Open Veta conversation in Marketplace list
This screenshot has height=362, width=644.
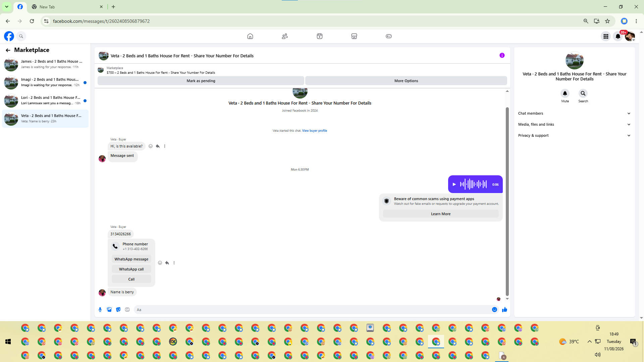pyautogui.click(x=45, y=119)
